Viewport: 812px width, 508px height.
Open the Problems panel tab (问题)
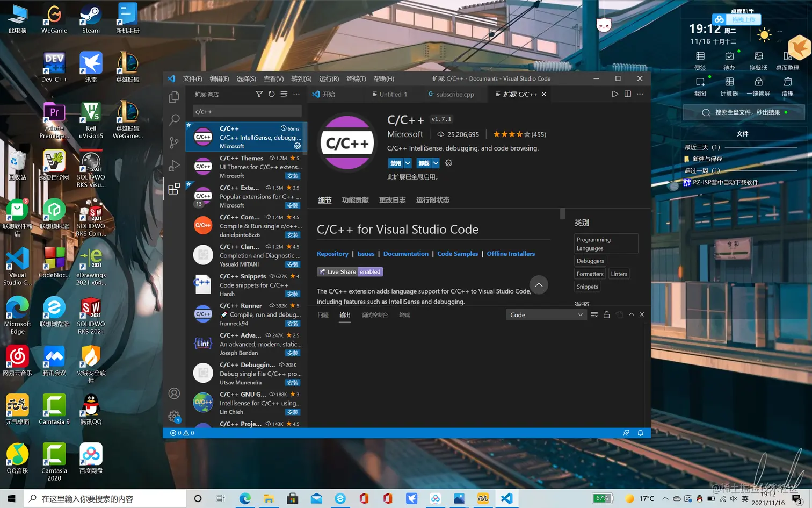pos(323,315)
